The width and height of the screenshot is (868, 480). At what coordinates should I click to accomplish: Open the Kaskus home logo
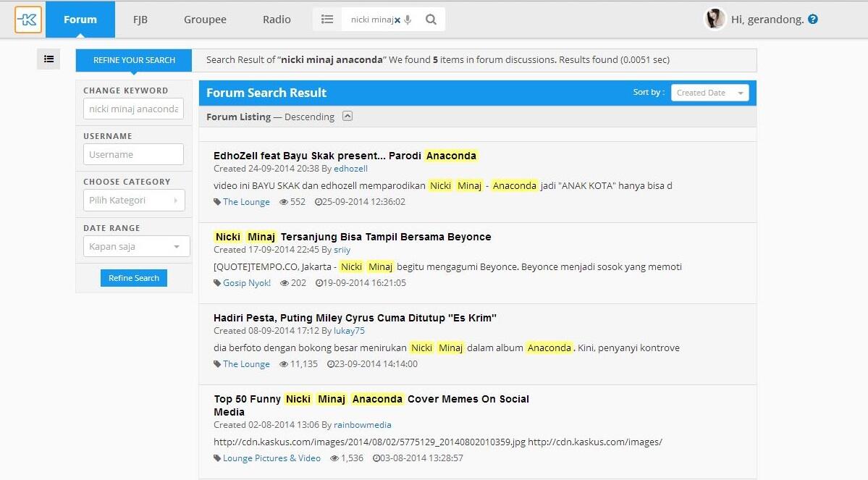click(x=28, y=20)
